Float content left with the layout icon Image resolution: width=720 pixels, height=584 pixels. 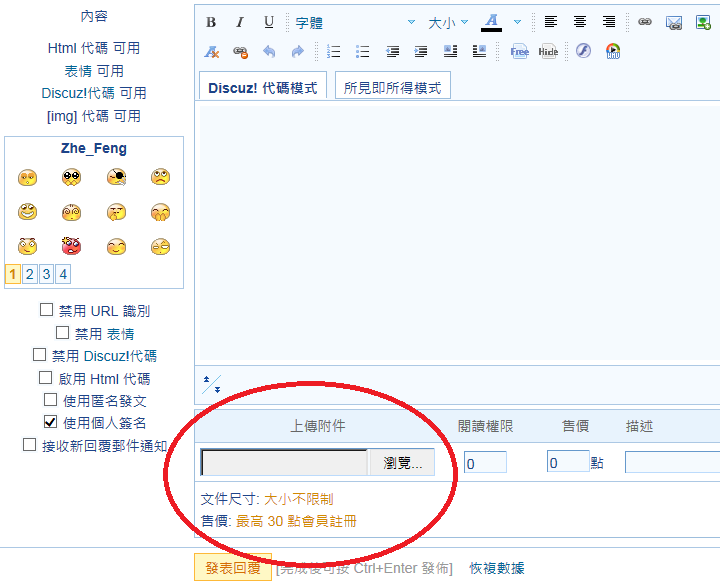pos(450,51)
